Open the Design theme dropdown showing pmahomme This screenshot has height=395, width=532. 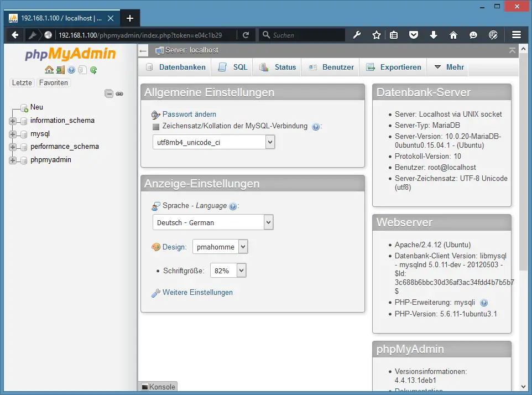220,247
